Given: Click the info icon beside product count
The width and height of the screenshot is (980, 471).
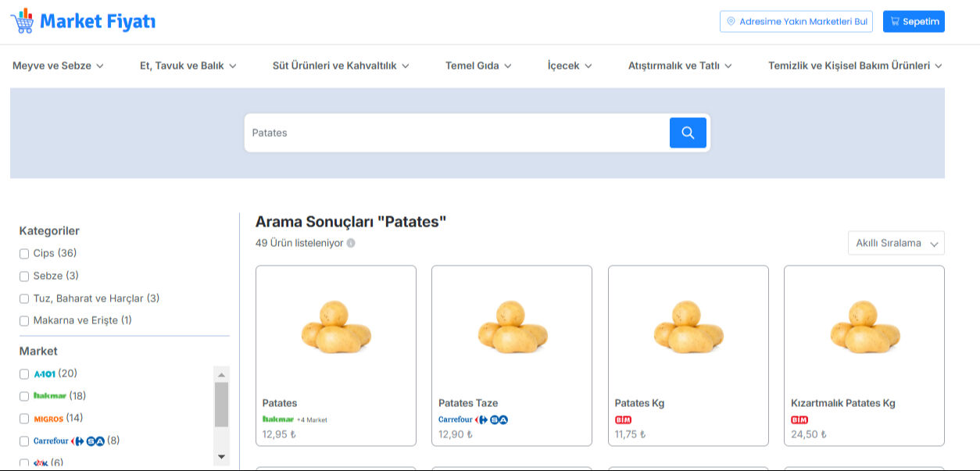Looking at the screenshot, I should click(x=351, y=243).
